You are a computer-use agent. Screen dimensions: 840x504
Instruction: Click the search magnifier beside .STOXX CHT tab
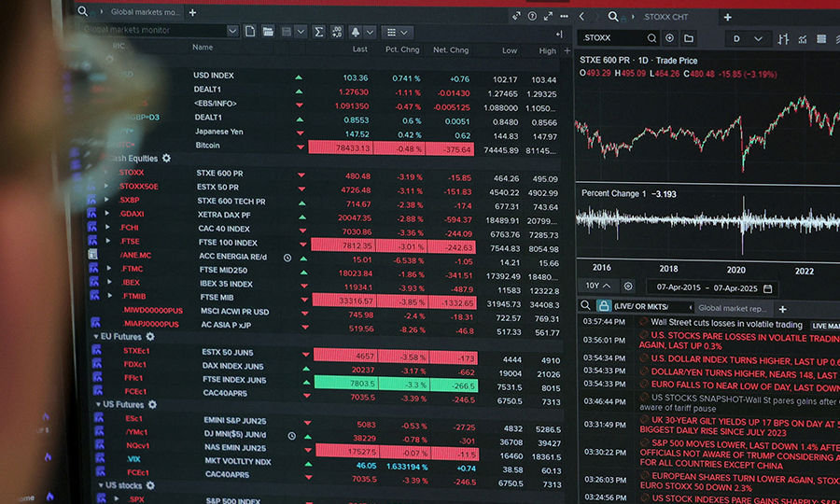613,17
